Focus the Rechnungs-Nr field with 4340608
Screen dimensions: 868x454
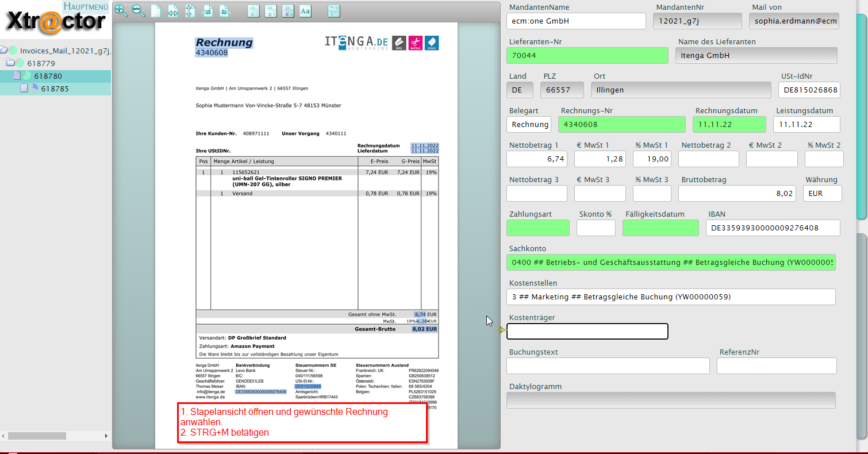[x=622, y=124]
